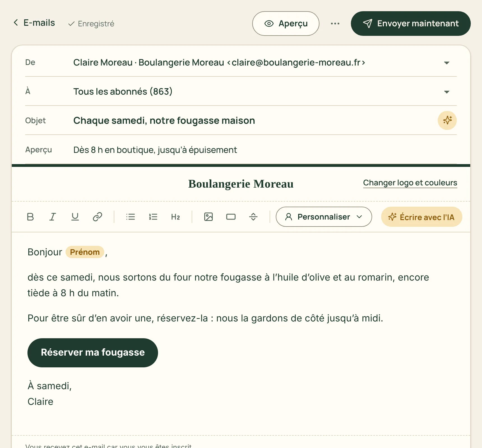Image resolution: width=482 pixels, height=448 pixels.
Task: Click the 'Pour être sûr' paragraph
Action: click(205, 318)
